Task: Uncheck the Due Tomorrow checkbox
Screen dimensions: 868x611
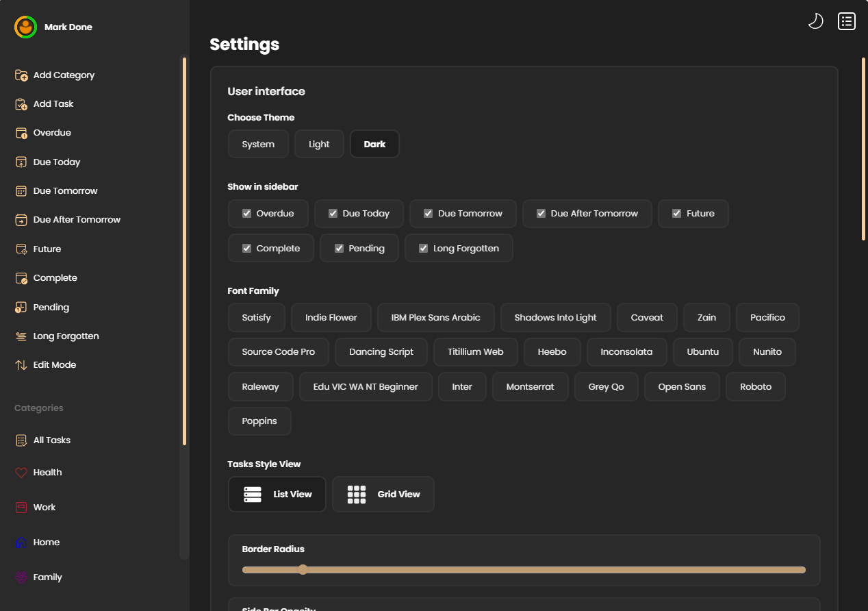Action: pos(429,214)
